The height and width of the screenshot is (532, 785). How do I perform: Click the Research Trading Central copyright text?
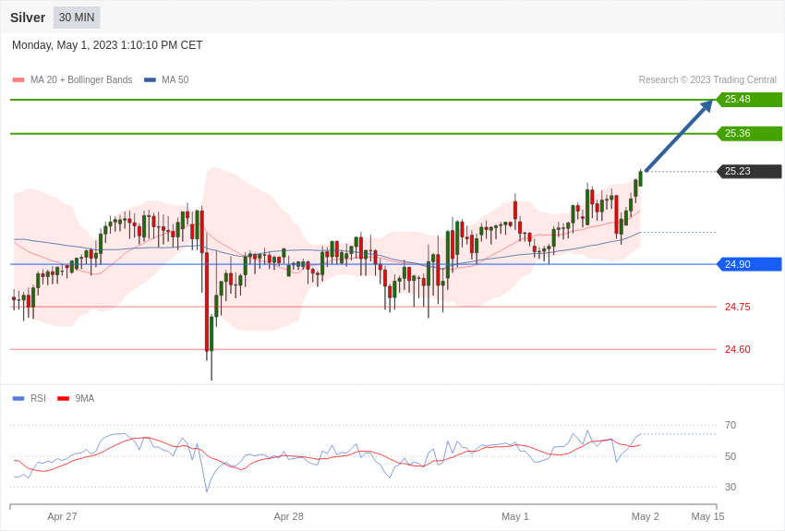(707, 80)
